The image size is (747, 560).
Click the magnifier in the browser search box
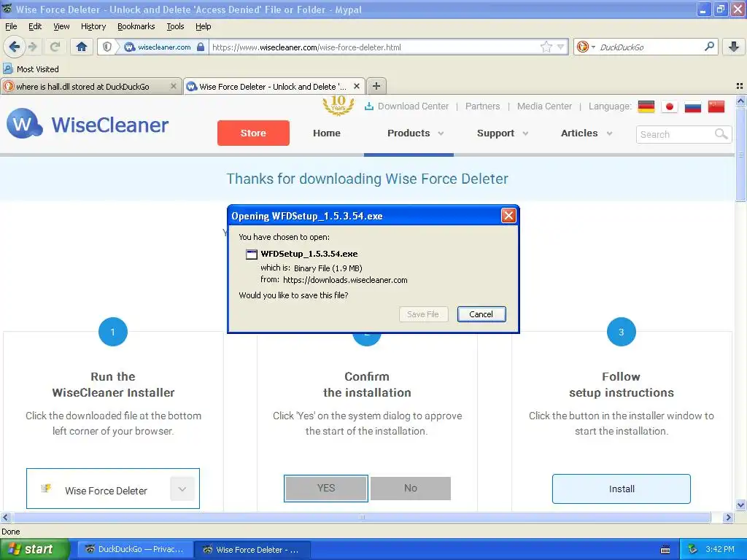click(709, 46)
